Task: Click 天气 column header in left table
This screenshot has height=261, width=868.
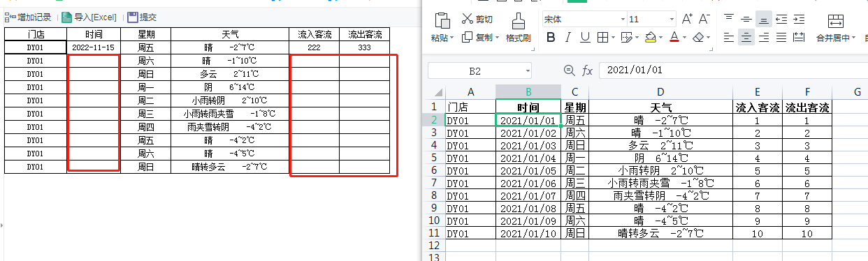Action: tap(230, 34)
